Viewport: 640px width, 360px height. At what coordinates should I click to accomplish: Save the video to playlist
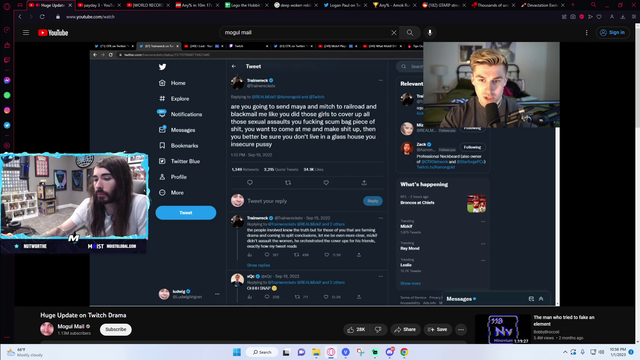click(x=438, y=329)
